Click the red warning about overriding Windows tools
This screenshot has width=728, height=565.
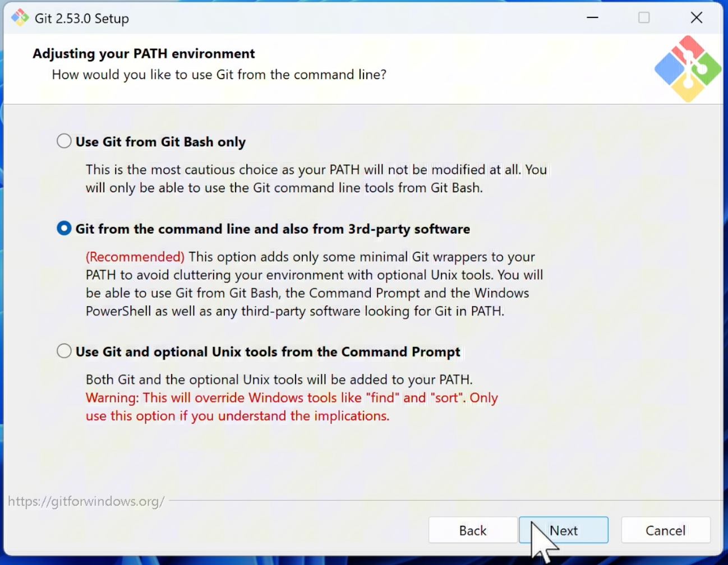292,398
